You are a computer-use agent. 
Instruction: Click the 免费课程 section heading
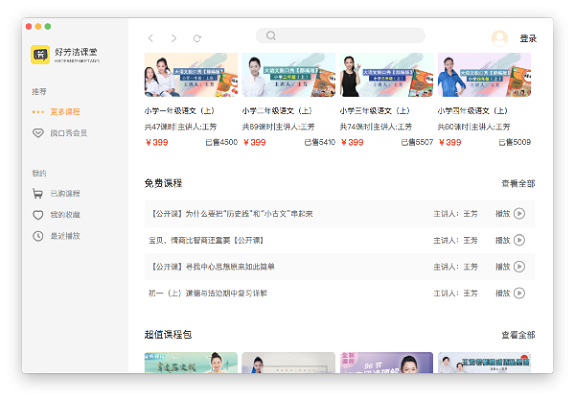coord(163,183)
